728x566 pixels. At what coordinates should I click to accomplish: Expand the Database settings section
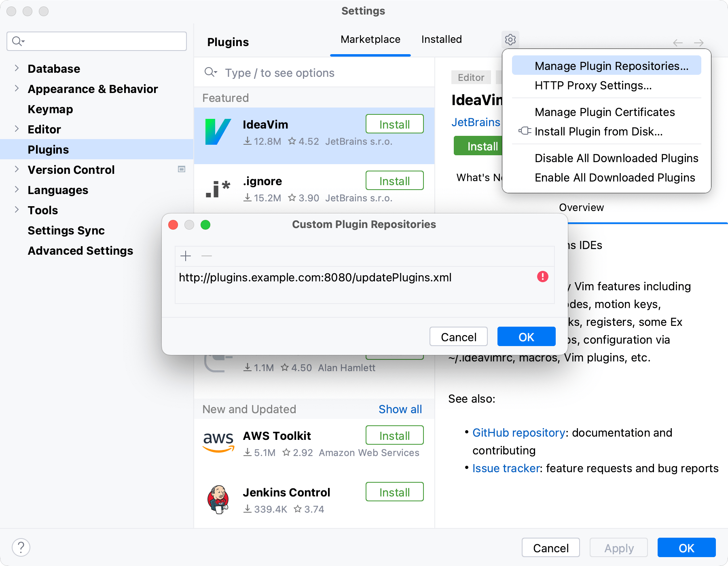16,68
